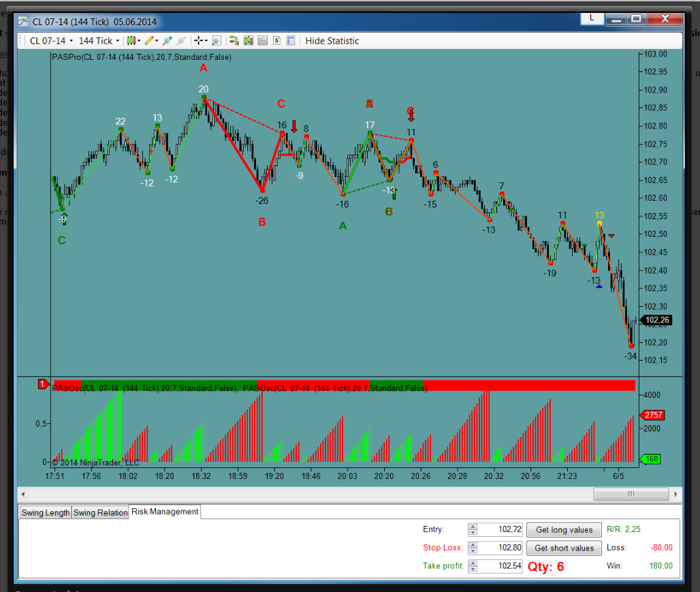Expand the chart style dropdown arrow
Screen dimensions: 700x592
(139, 41)
